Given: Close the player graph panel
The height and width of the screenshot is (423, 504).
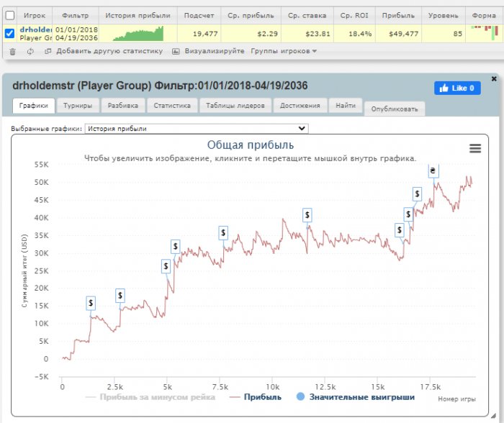Looking at the screenshot, I should pyautogui.click(x=494, y=78).
